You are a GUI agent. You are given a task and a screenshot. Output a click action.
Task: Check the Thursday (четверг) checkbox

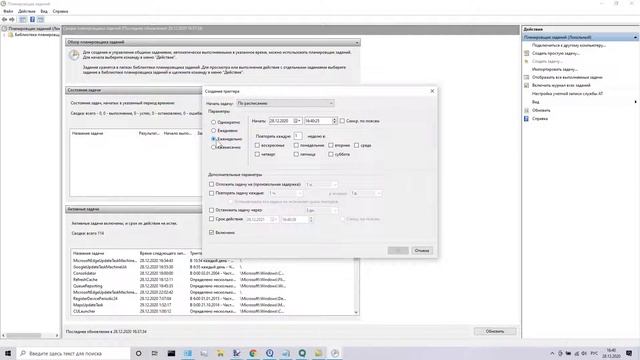257,154
